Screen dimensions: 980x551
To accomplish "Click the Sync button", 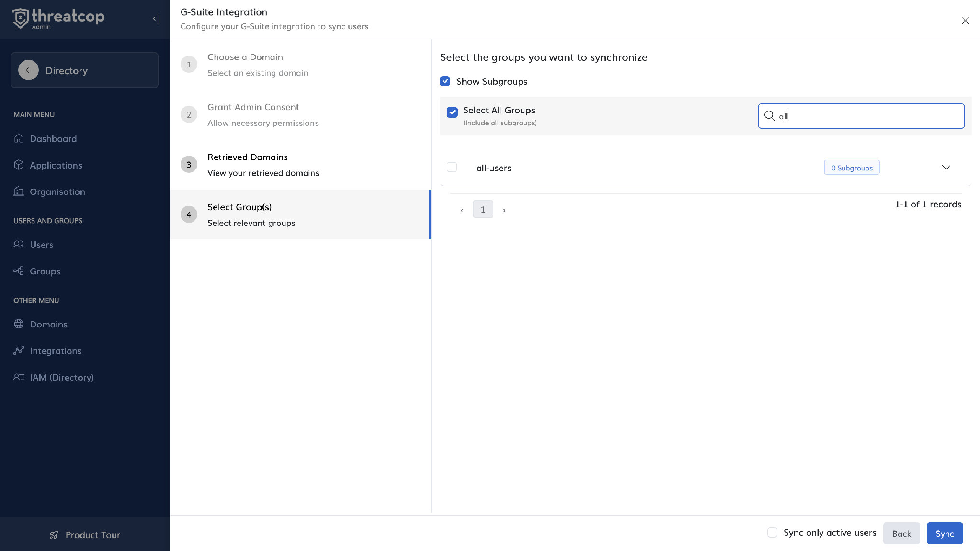I will click(x=945, y=533).
